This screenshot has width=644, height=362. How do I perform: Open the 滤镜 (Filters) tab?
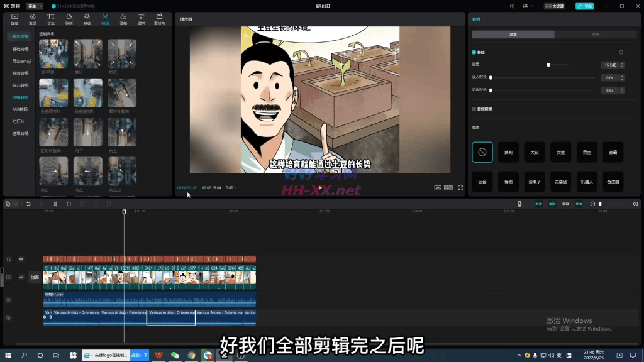coord(123,19)
